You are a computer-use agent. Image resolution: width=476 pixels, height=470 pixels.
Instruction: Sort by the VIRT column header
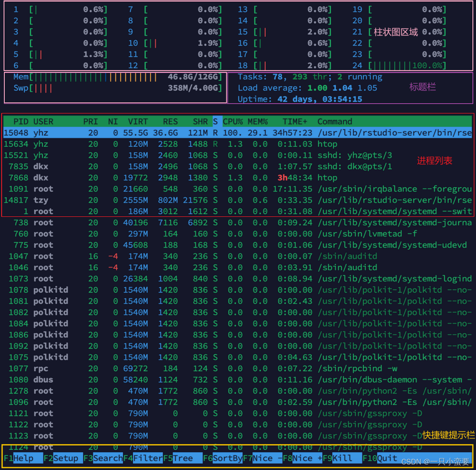point(138,121)
